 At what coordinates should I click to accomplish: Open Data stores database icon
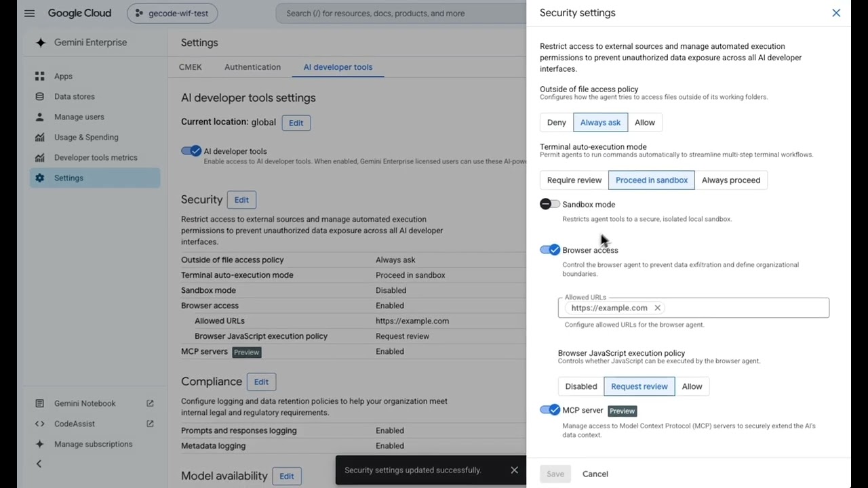pyautogui.click(x=40, y=97)
